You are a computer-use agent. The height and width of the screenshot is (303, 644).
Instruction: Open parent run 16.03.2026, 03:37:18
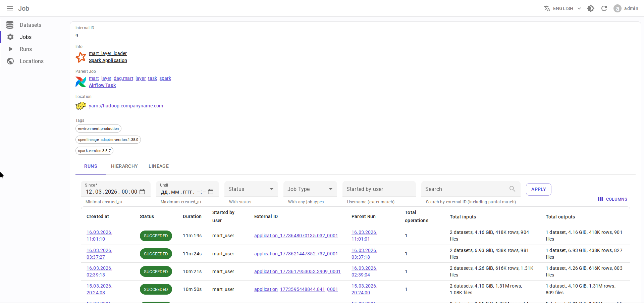click(364, 254)
